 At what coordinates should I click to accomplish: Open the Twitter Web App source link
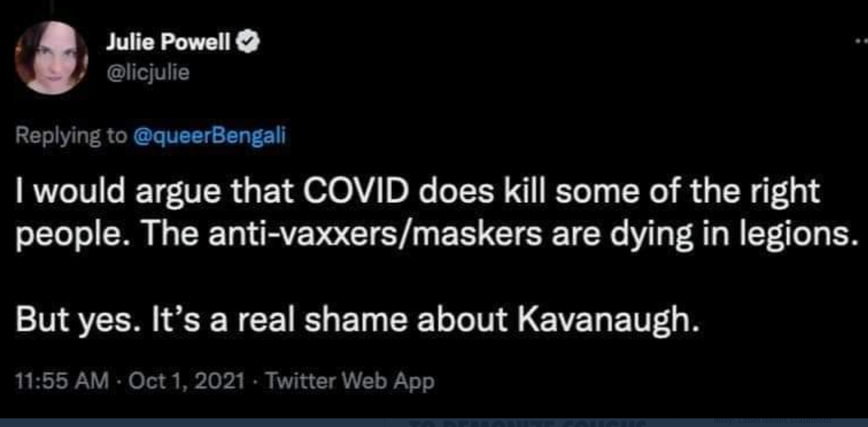point(350,382)
